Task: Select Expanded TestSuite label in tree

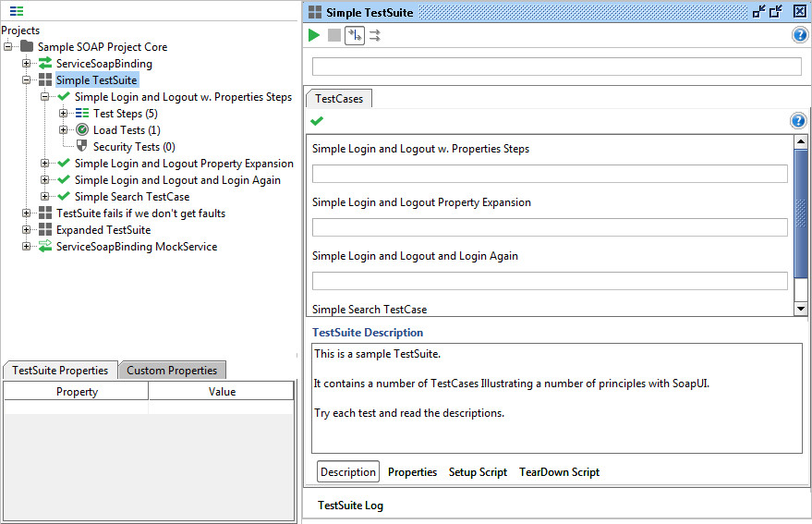Action: (103, 229)
